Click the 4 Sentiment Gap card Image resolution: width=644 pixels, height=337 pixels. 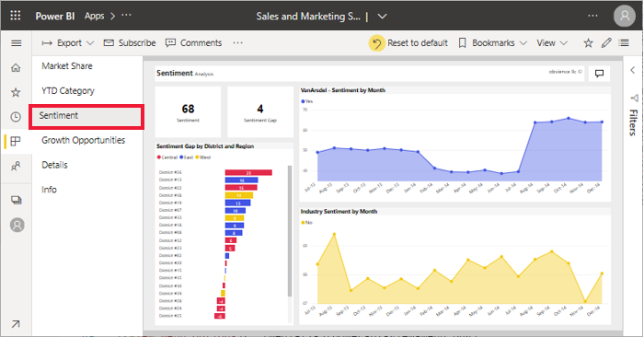(260, 111)
